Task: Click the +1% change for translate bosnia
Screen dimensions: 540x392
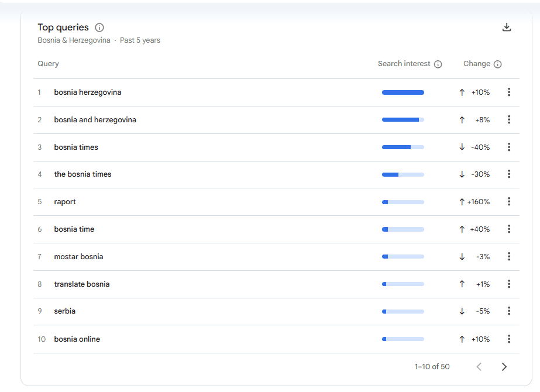Action: [483, 284]
